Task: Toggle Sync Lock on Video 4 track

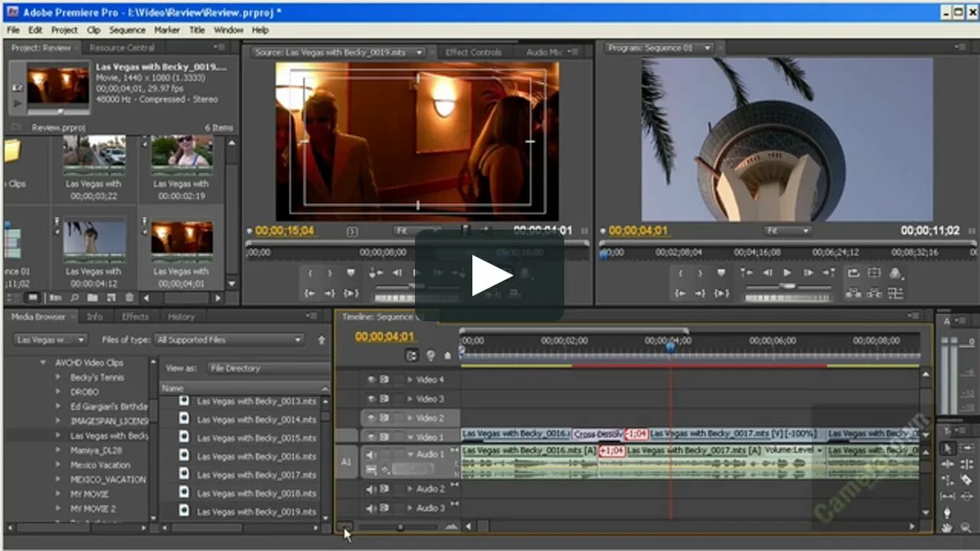Action: (x=384, y=380)
